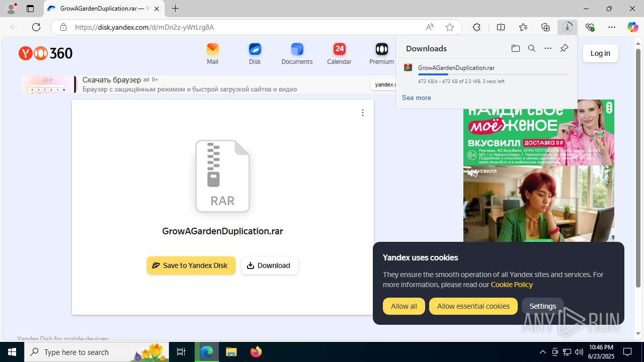Image resolution: width=644 pixels, height=362 pixels.
Task: Click the Save to Yandex Disk button
Action: coord(191,265)
